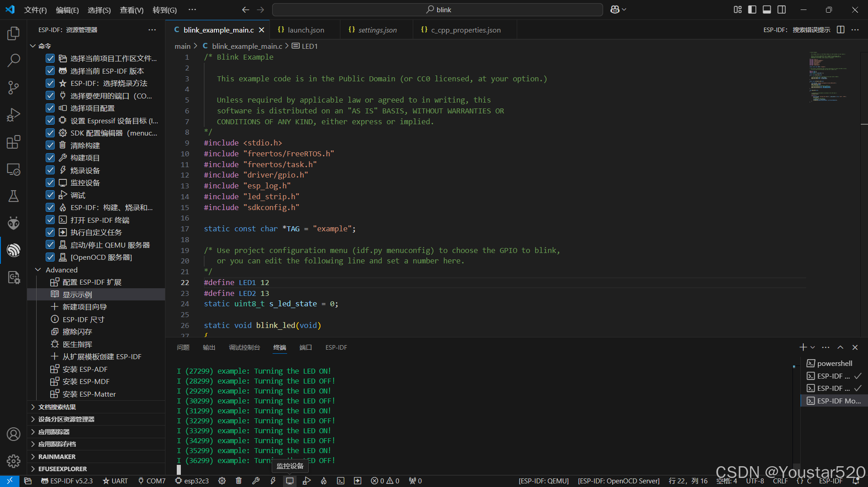
Task: Open Source Control view
Action: point(14,87)
